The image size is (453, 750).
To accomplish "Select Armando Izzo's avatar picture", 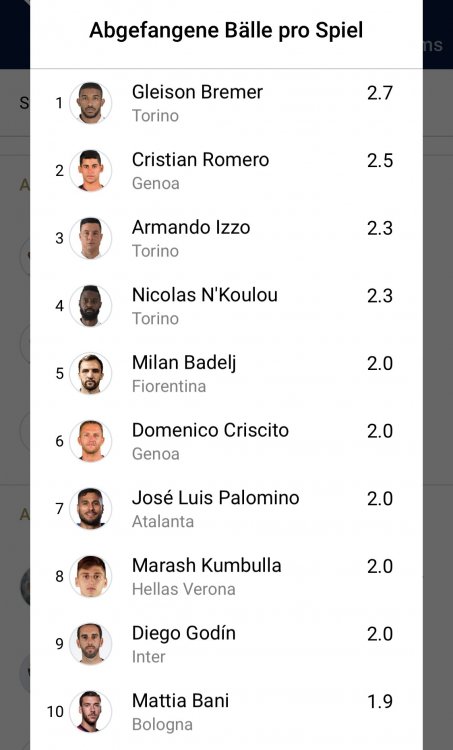I will [x=90, y=238].
